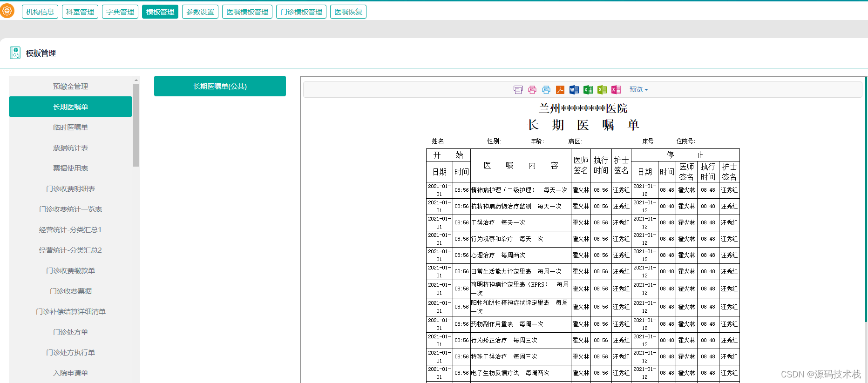Select 临时医嘱单 in sidebar
This screenshot has height=383, width=868.
(70, 127)
